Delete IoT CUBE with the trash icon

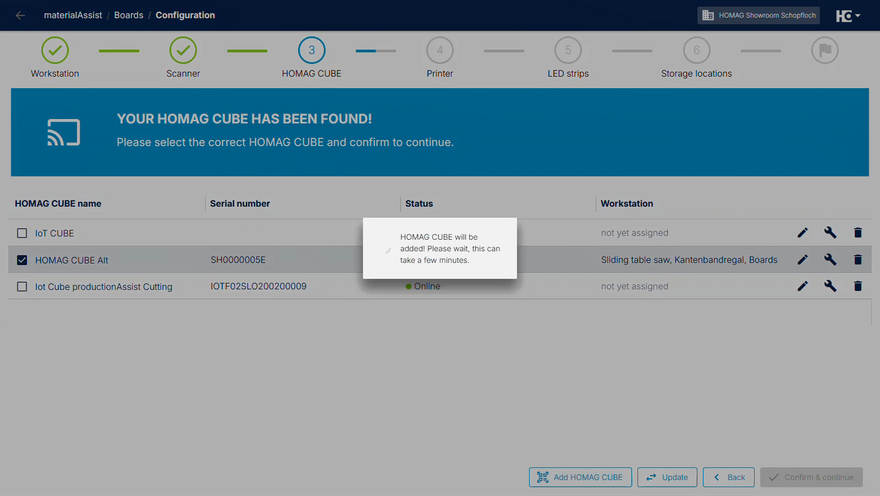858,232
